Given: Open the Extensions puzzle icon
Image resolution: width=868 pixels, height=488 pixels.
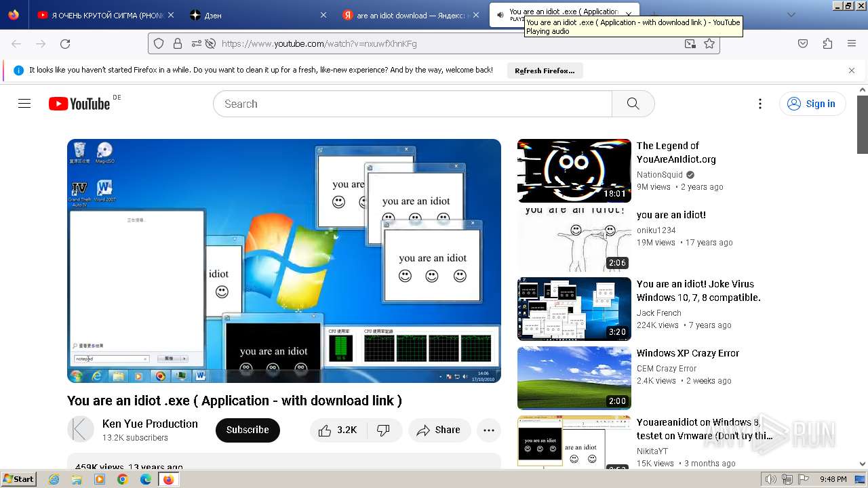Looking at the screenshot, I should tap(827, 43).
